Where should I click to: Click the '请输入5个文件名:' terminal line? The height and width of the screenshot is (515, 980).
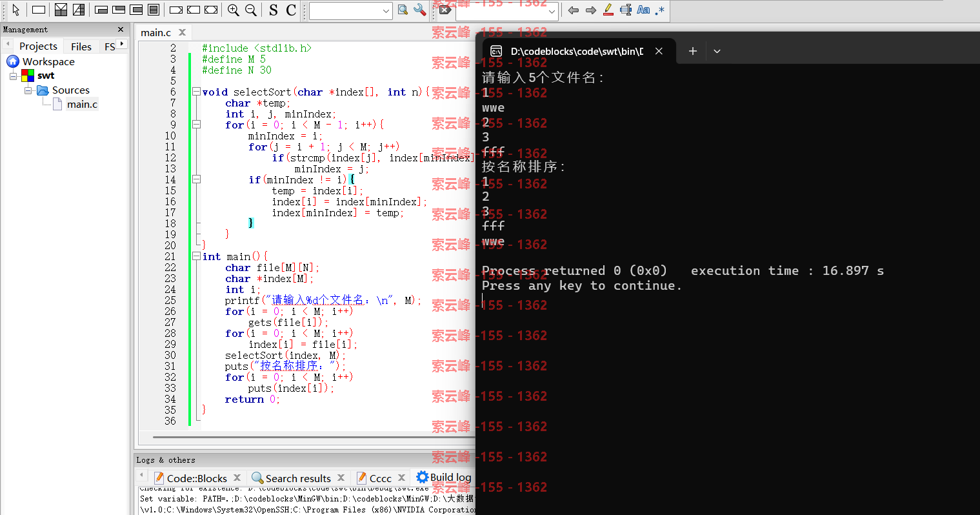click(543, 78)
